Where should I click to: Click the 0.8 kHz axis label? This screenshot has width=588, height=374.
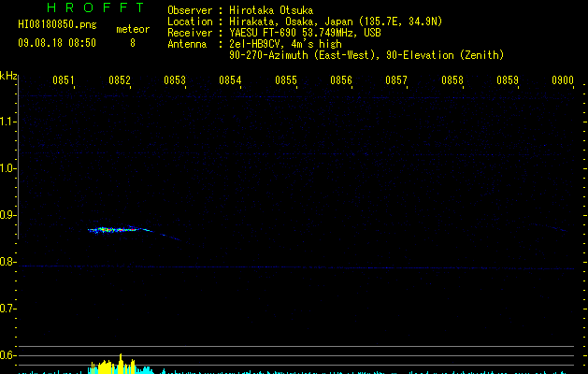[7, 262]
